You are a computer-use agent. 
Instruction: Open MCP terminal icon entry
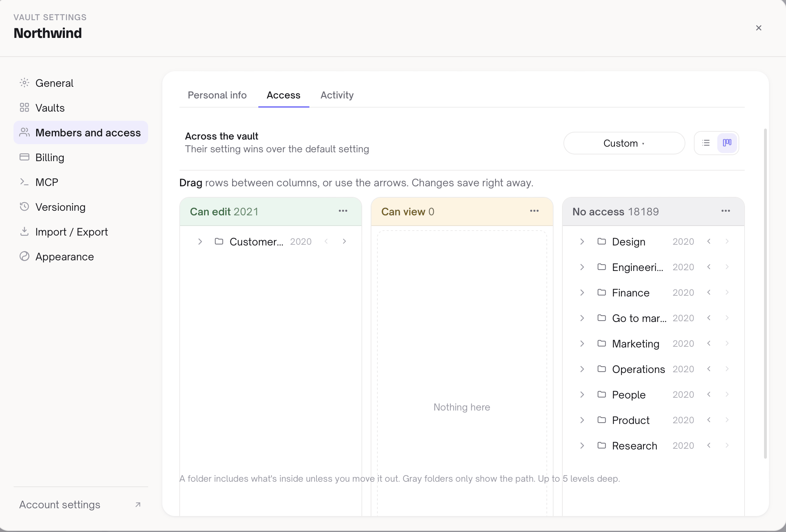(x=24, y=182)
